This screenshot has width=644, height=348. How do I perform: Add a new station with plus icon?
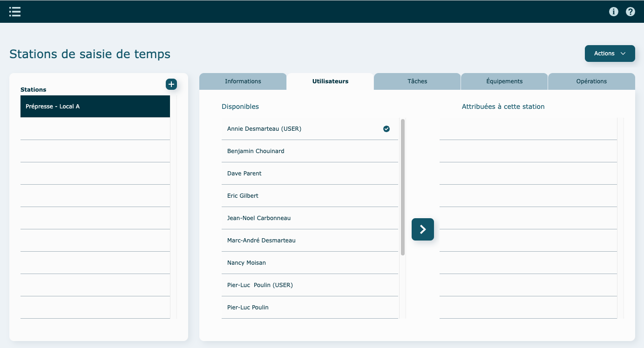[171, 84]
